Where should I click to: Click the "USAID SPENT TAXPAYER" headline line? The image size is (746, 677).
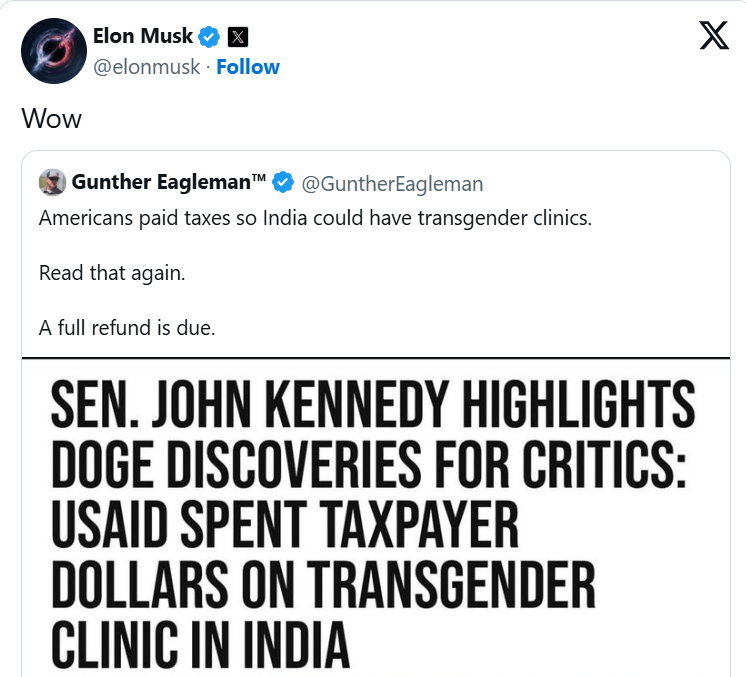click(285, 524)
